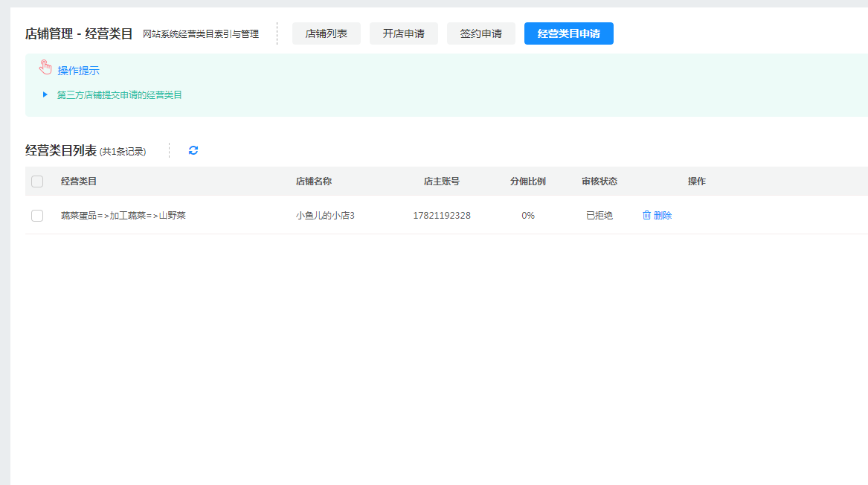Go to the 签约申请 tab
Screen dimensions: 868x485
coord(481,33)
